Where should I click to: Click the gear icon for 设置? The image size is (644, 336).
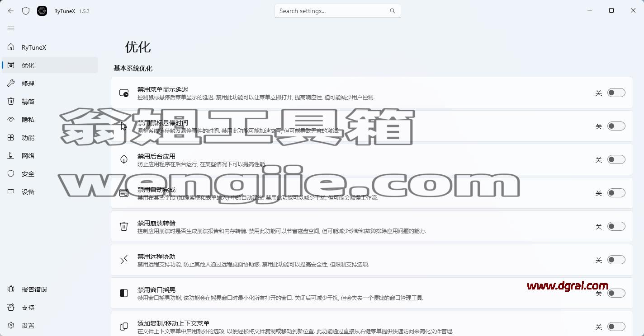(11, 326)
